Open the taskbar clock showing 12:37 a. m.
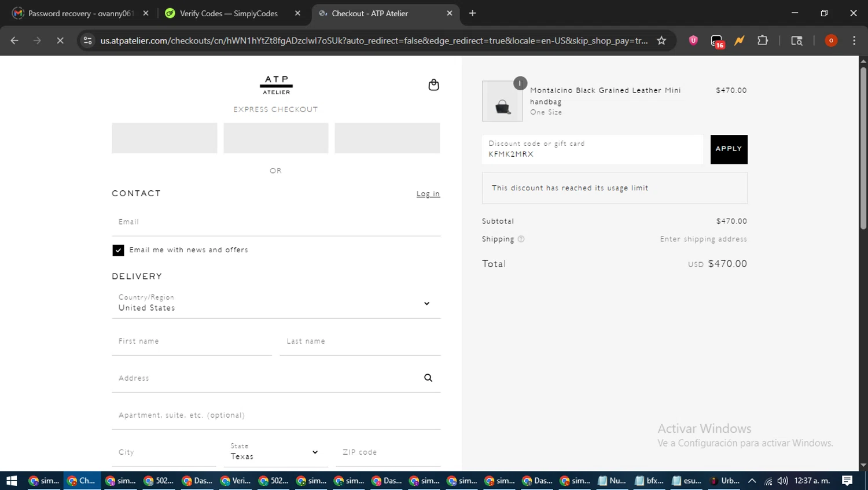Viewport: 868px width, 490px height. coord(812,481)
